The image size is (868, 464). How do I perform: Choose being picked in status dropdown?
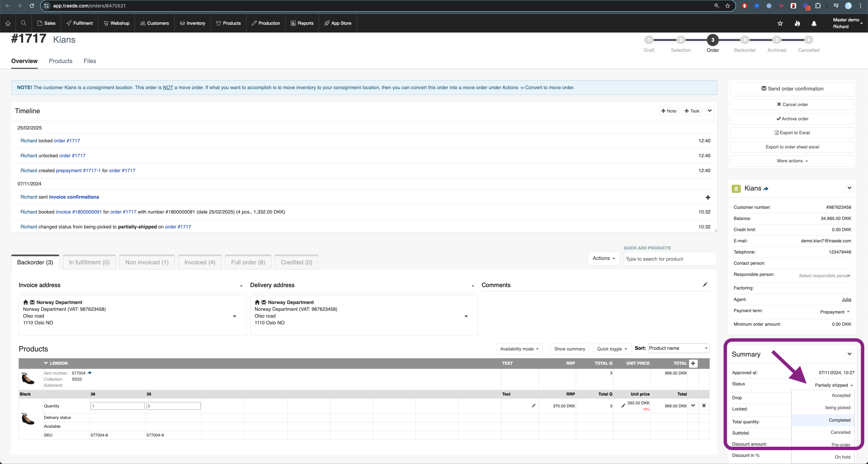[823, 407]
